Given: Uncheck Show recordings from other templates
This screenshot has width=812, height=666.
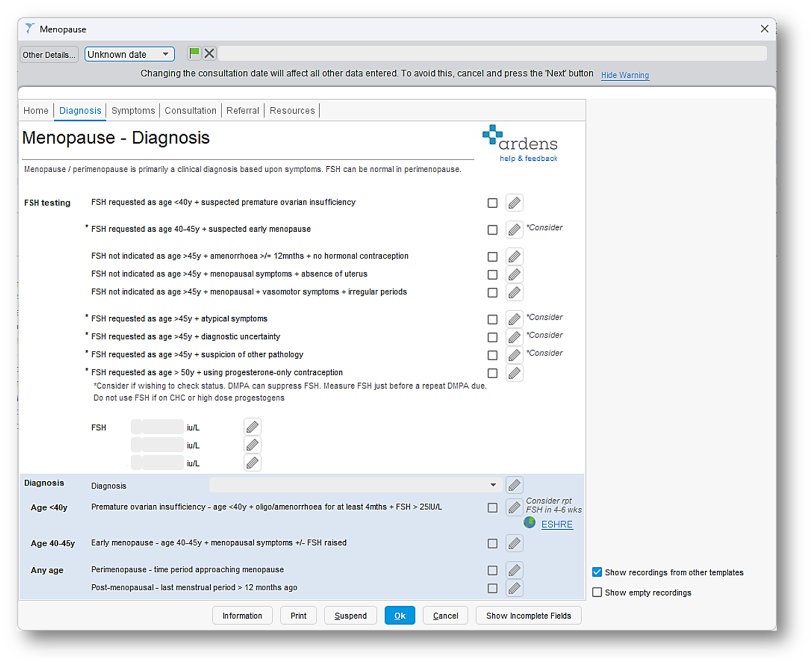Looking at the screenshot, I should pos(597,572).
